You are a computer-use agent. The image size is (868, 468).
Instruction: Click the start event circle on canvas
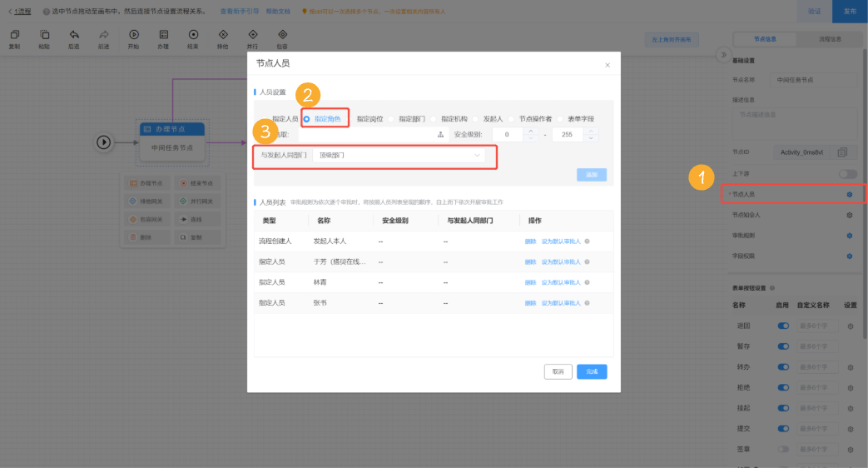[x=103, y=142]
